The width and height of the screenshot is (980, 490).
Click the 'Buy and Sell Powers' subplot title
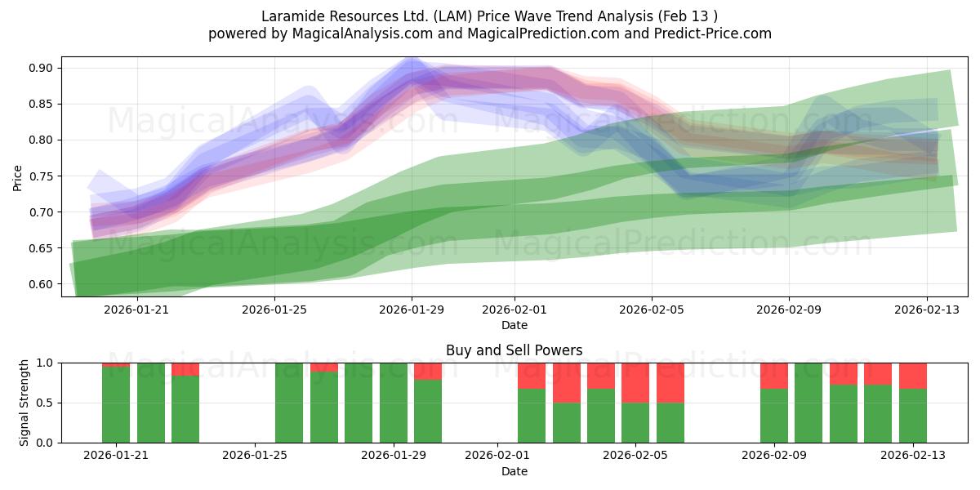514,350
